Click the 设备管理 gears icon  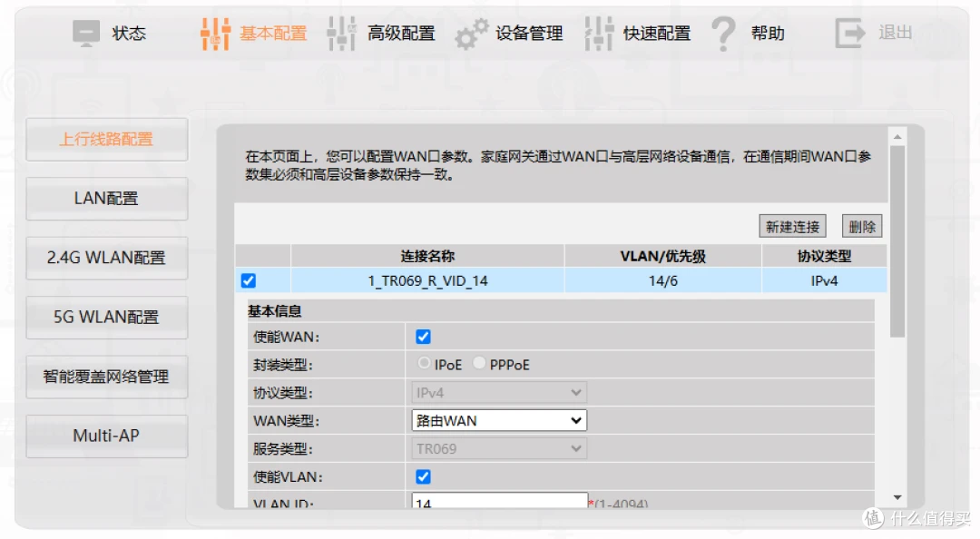coord(471,34)
